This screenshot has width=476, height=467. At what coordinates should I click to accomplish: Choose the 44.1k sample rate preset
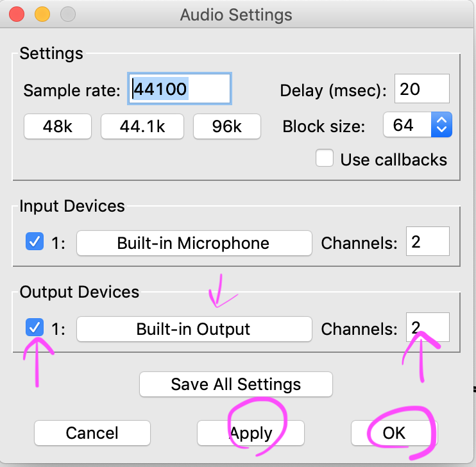coord(142,126)
